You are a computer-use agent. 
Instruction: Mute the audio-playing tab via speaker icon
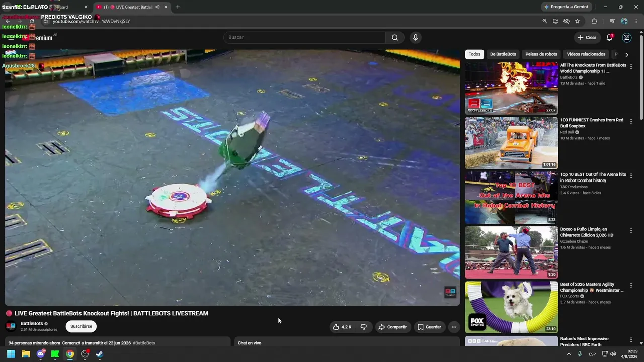coord(157,7)
